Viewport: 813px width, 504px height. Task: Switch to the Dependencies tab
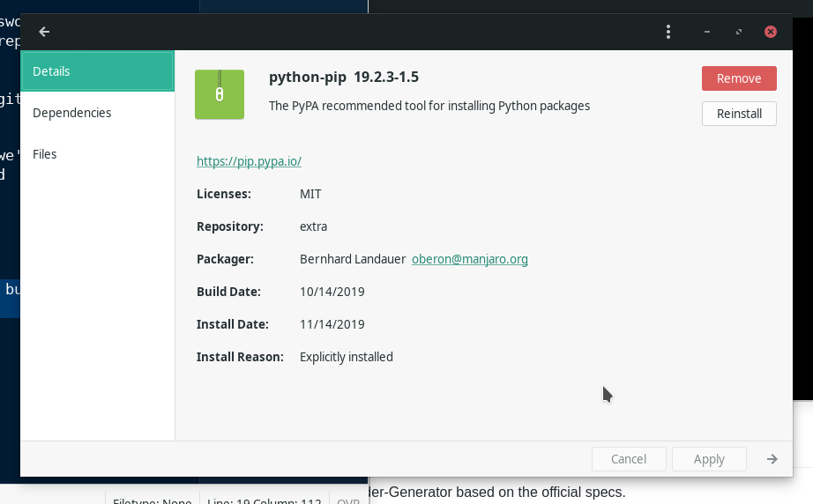pos(98,113)
